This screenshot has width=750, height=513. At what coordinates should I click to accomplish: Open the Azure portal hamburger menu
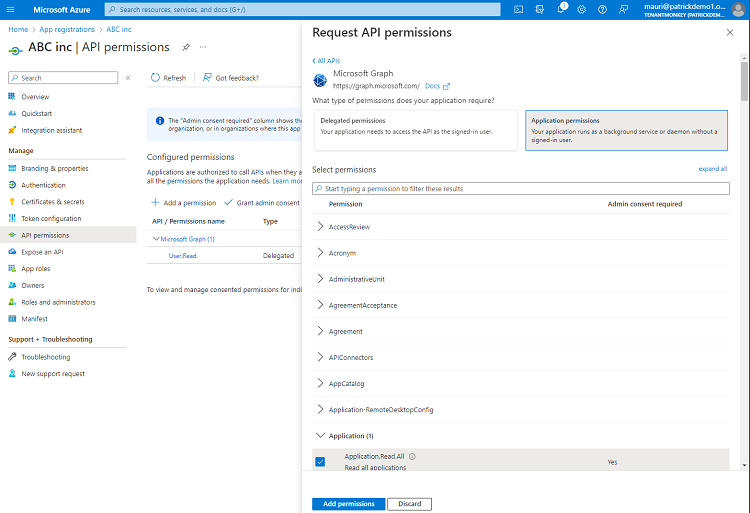click(x=12, y=9)
